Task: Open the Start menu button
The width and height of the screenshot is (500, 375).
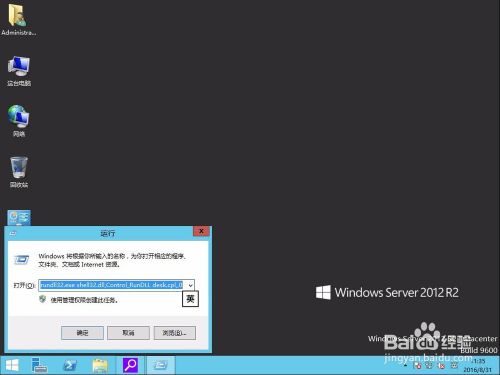Action: 12,365
